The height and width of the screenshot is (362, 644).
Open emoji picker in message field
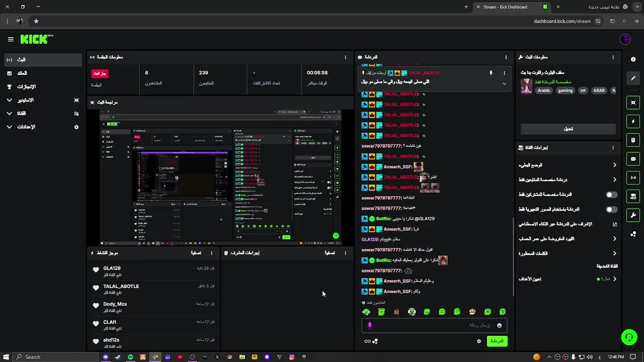coord(499,325)
